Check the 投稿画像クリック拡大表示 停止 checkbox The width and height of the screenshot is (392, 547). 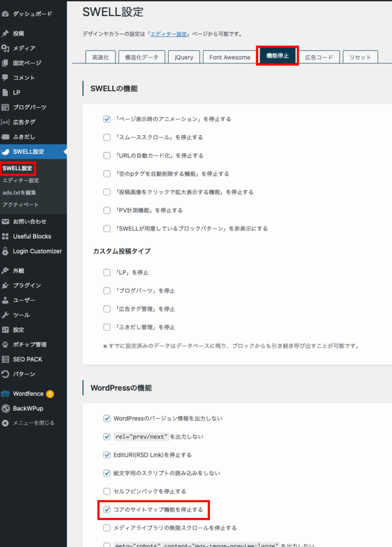tap(107, 192)
